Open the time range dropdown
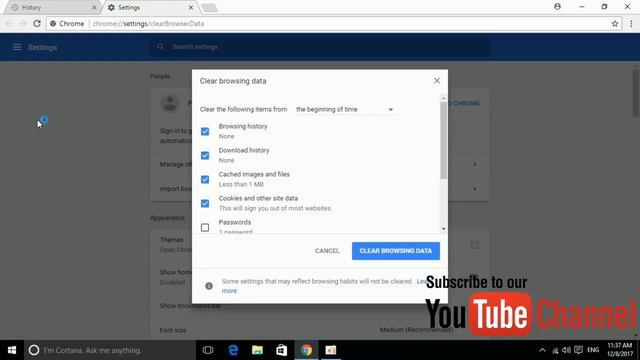 pyautogui.click(x=345, y=109)
